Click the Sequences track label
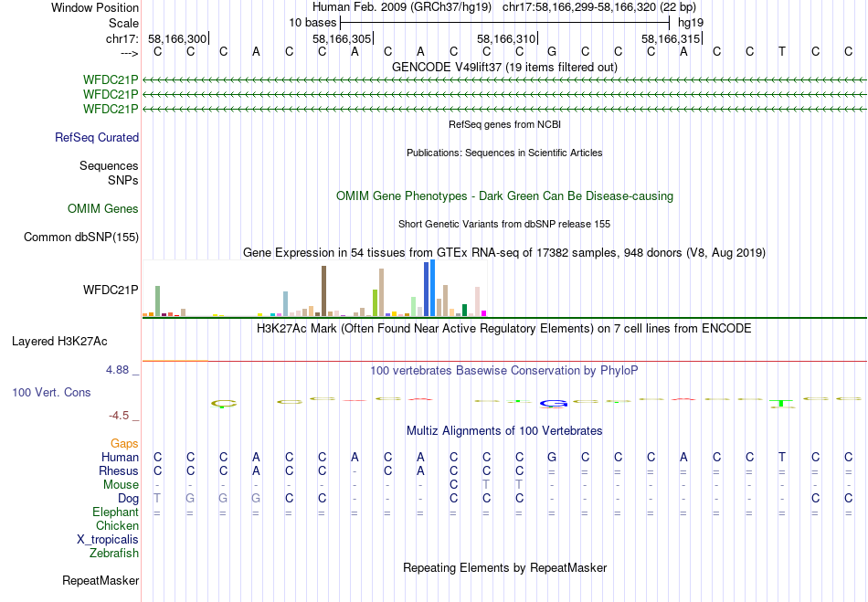868x602 pixels. 109,165
